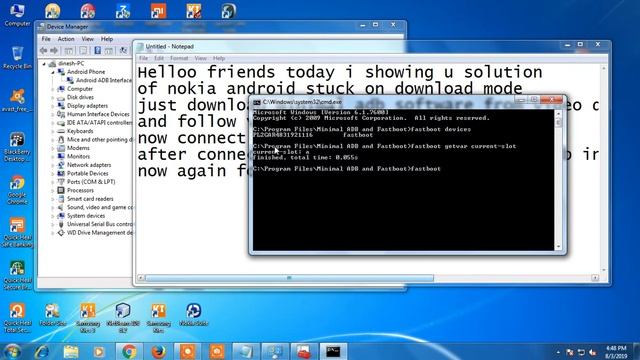Click the Folder Size desktop shortcut

53,315
